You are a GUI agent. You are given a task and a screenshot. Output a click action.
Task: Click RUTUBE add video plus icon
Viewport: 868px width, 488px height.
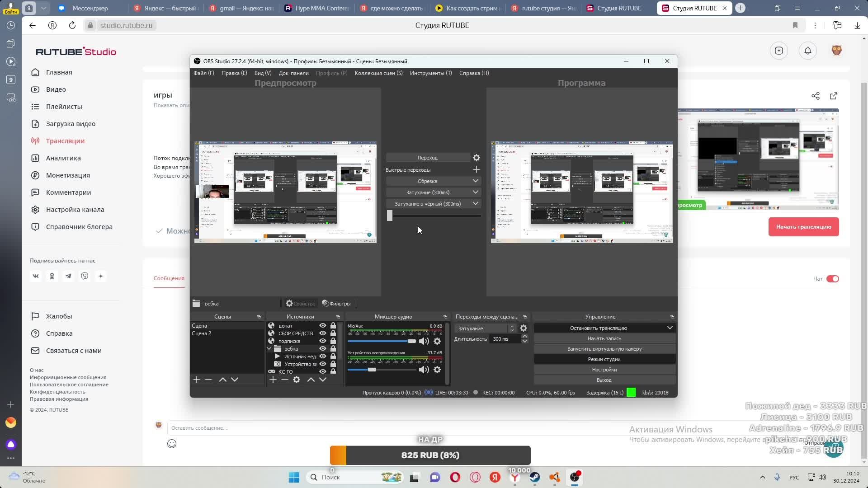coord(779,51)
